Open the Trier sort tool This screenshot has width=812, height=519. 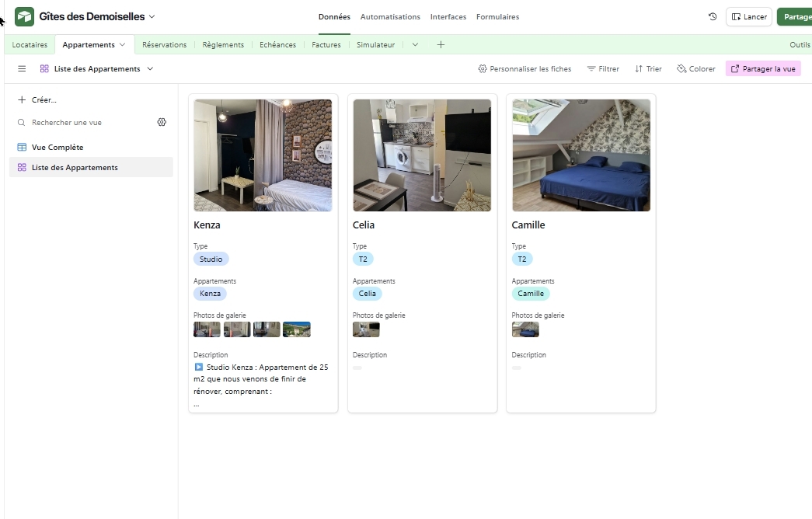pyautogui.click(x=648, y=69)
